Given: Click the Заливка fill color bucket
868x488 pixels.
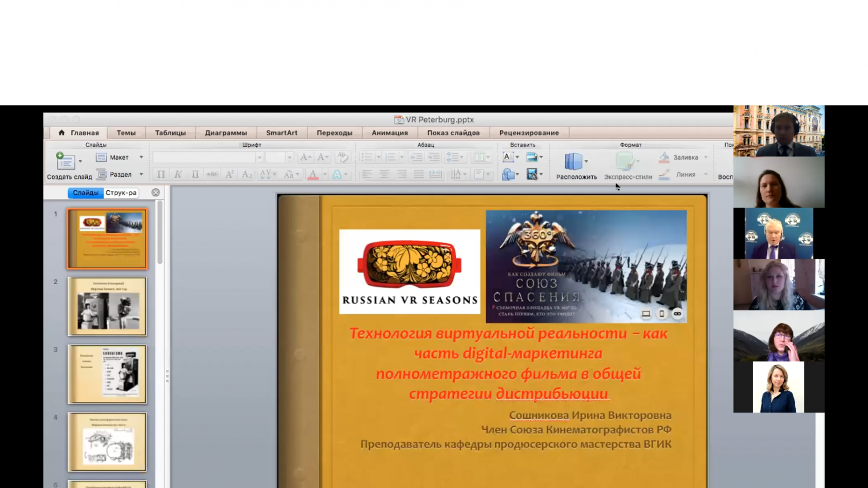Looking at the screenshot, I should tap(664, 157).
